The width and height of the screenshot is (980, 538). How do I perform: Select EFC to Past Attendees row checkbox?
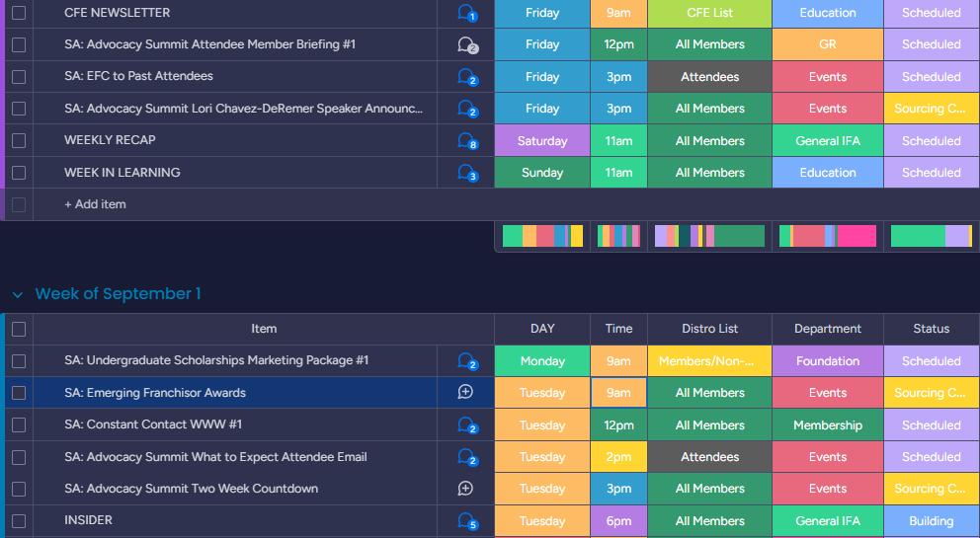click(19, 77)
